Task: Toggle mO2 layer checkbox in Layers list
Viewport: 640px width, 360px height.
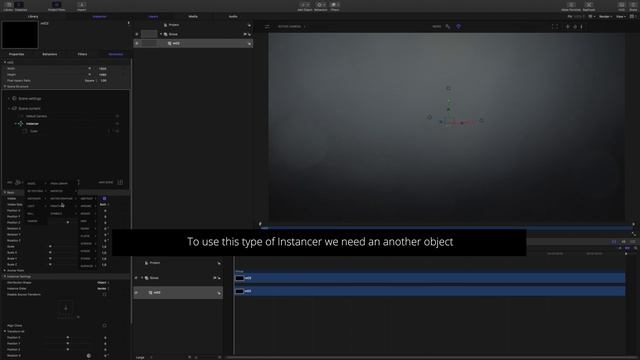Action: pyautogui.click(x=137, y=43)
